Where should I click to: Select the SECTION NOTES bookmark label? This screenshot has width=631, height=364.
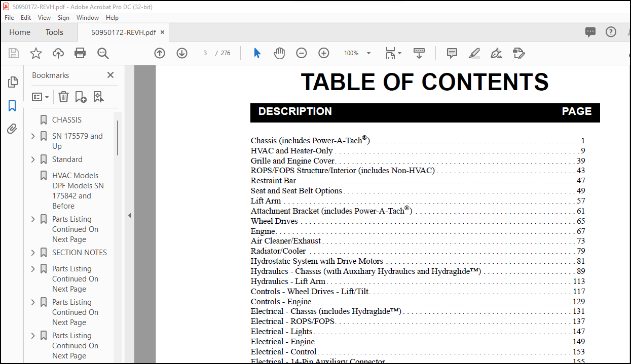point(80,253)
